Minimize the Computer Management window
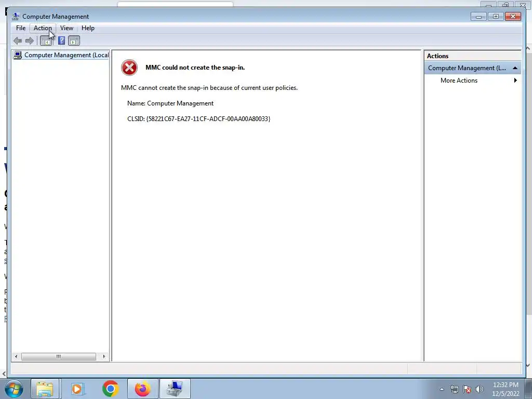 tap(478, 16)
